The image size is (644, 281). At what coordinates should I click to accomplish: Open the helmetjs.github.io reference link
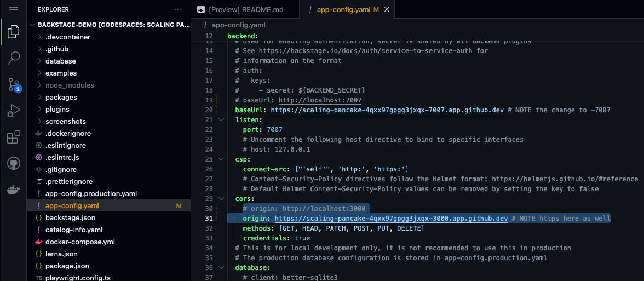tap(565, 179)
